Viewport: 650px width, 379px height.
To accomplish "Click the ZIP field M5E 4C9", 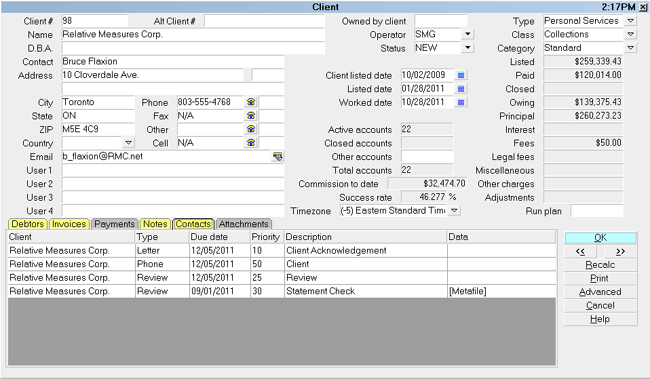I will tap(98, 129).
